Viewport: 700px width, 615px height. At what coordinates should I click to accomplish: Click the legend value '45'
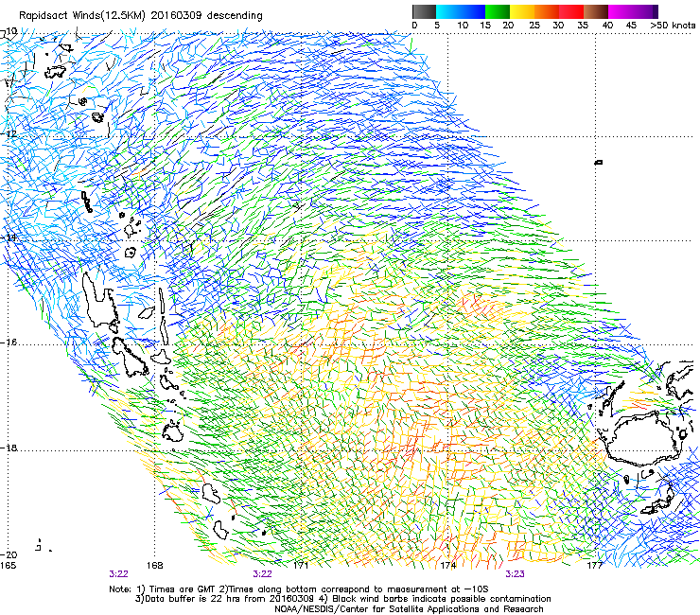pyautogui.click(x=631, y=26)
